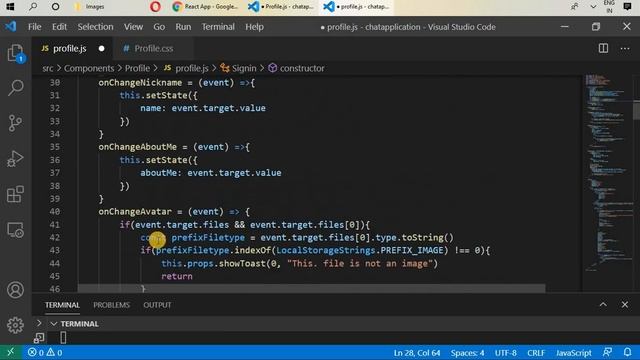The image size is (640, 360).
Task: Click CRLF end of line setting
Action: pyautogui.click(x=536, y=353)
